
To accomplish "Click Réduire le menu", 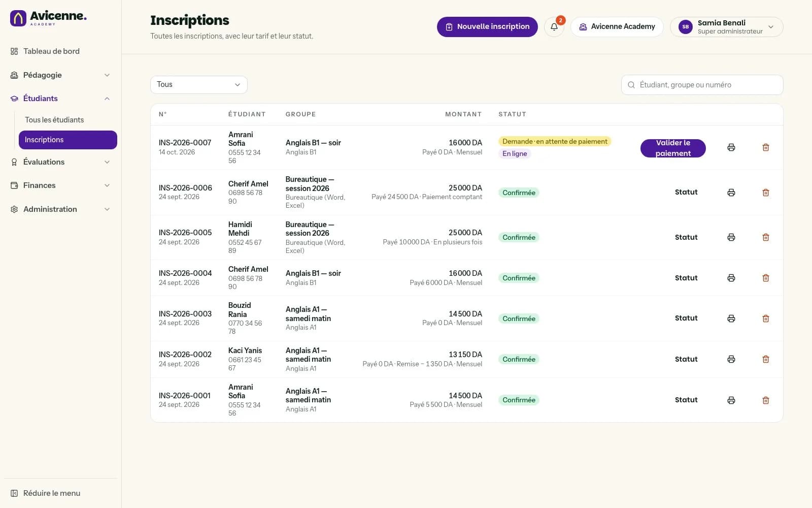I will pos(60,493).
